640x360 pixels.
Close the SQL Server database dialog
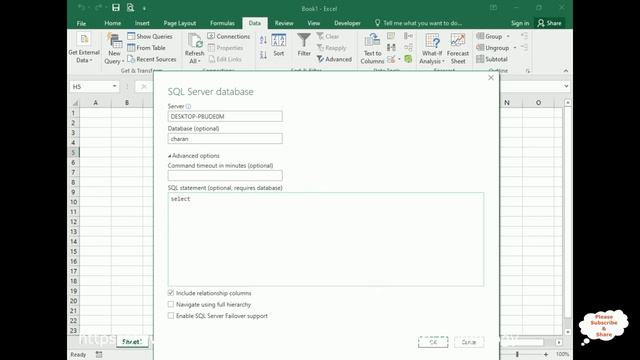(x=491, y=78)
